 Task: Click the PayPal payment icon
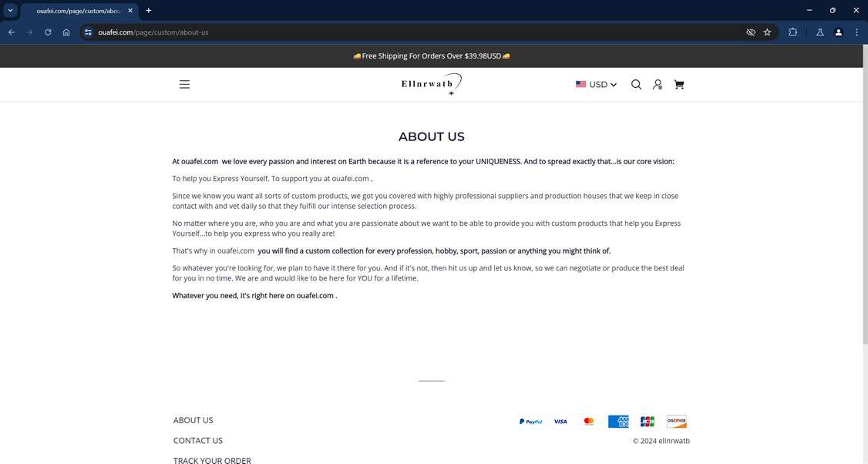point(530,422)
